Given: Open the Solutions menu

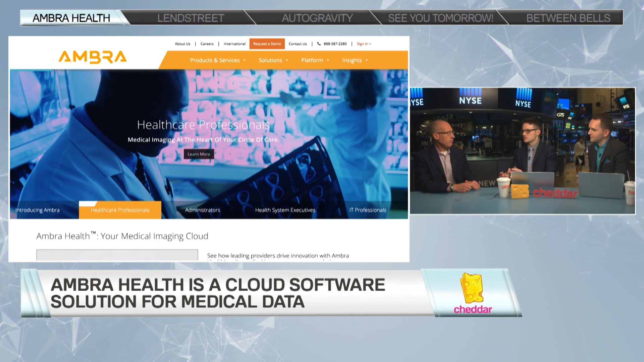Looking at the screenshot, I should click(x=270, y=60).
